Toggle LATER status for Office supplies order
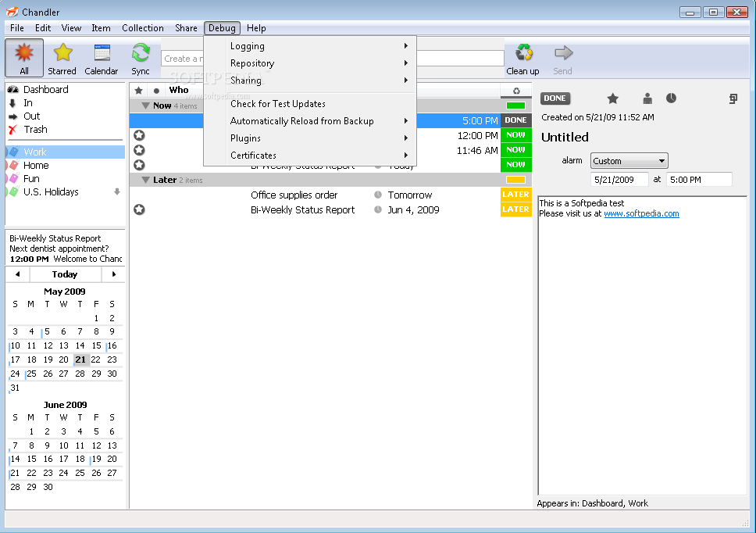The width and height of the screenshot is (756, 533). coord(516,195)
